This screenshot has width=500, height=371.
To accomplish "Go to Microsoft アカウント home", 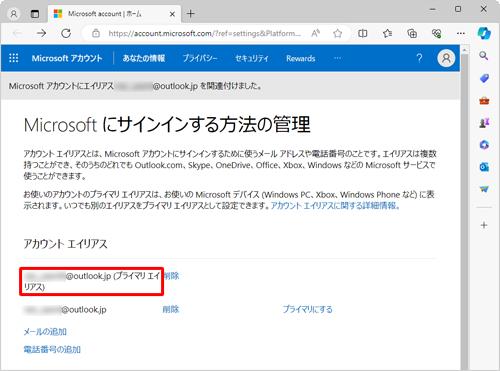I will [x=67, y=58].
